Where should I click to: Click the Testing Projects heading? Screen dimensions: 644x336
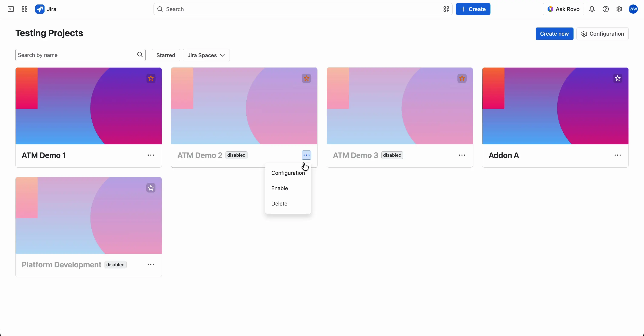click(x=49, y=33)
